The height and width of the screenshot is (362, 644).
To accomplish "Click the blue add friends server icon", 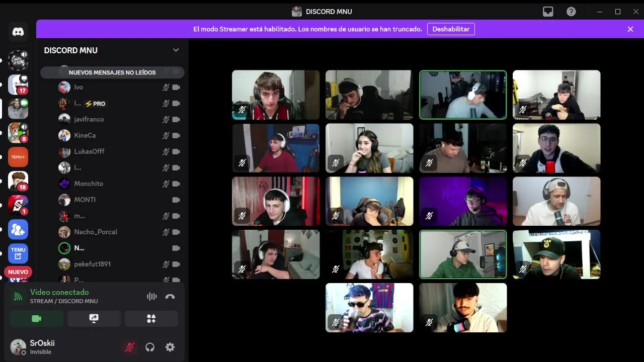I will pyautogui.click(x=18, y=229).
